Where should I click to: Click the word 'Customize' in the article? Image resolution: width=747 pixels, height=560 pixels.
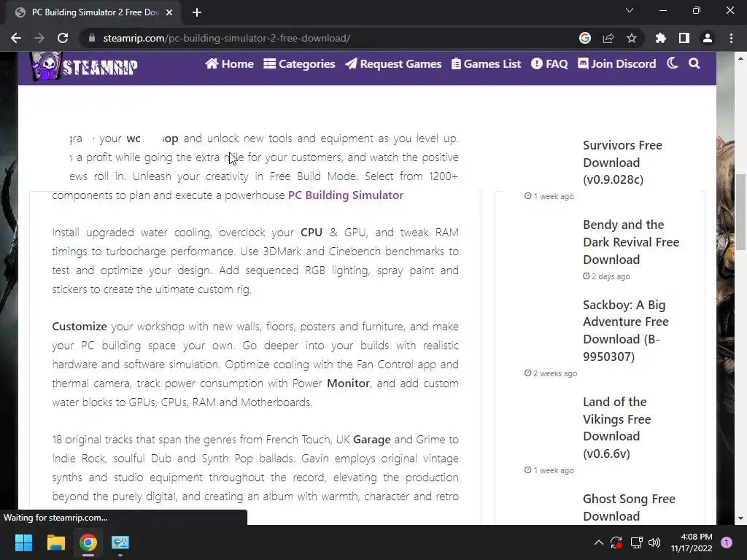click(80, 327)
